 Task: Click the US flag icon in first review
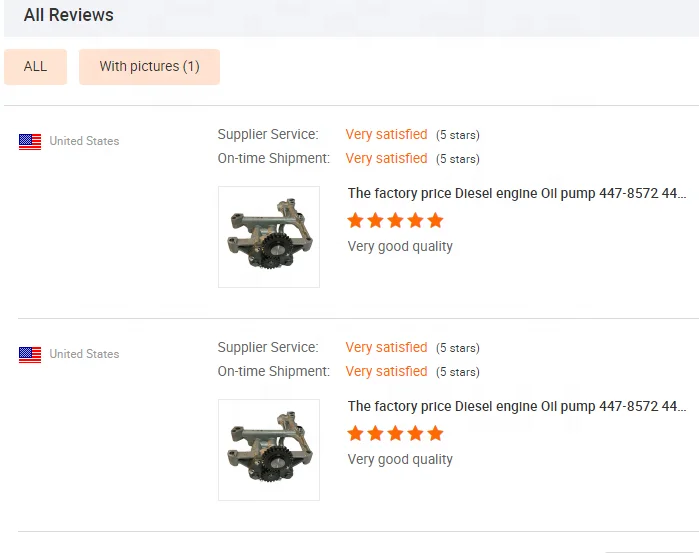[x=30, y=142]
